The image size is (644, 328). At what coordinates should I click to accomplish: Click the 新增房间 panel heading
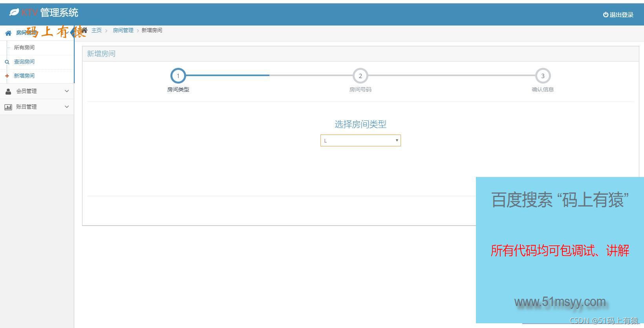click(101, 54)
